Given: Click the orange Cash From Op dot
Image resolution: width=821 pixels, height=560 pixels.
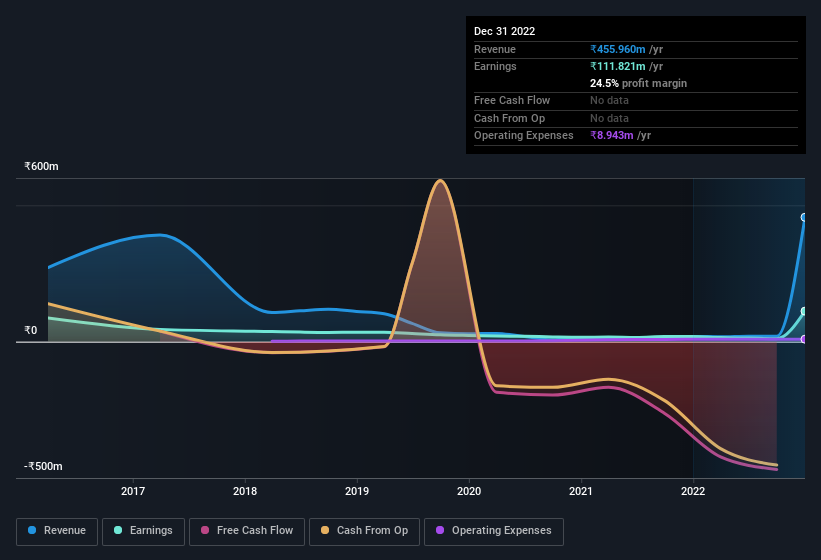Looking at the screenshot, I should tap(325, 530).
